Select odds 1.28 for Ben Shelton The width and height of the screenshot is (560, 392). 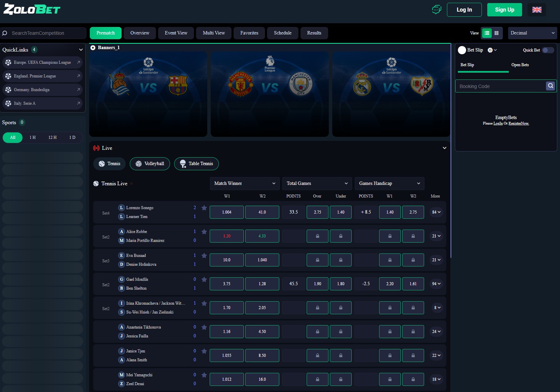coord(262,284)
